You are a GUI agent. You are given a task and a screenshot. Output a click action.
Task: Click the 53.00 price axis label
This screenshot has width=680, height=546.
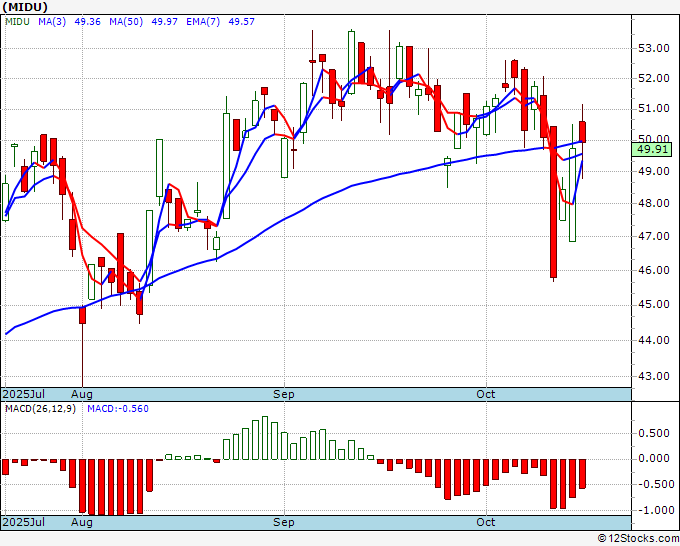(654, 48)
